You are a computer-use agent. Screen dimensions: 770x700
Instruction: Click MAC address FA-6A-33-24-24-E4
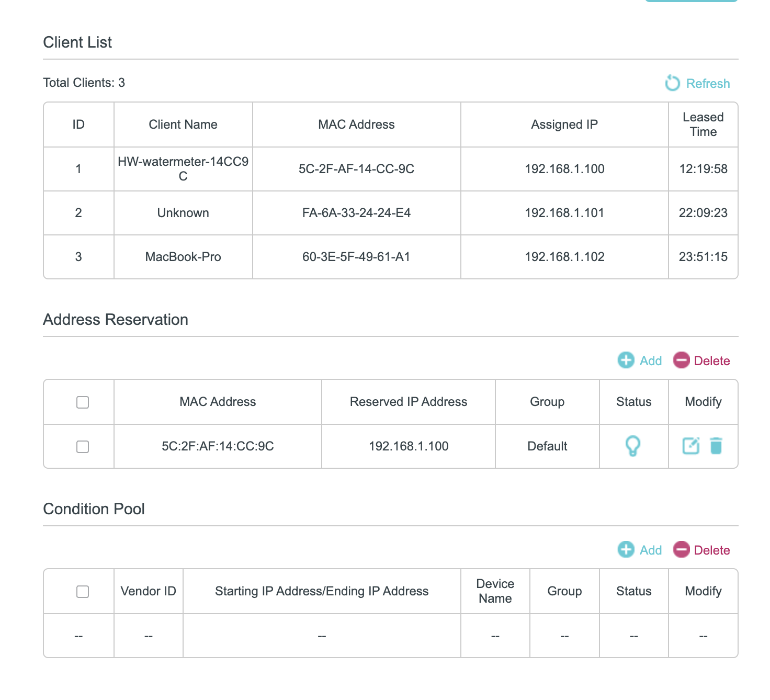[x=356, y=213]
